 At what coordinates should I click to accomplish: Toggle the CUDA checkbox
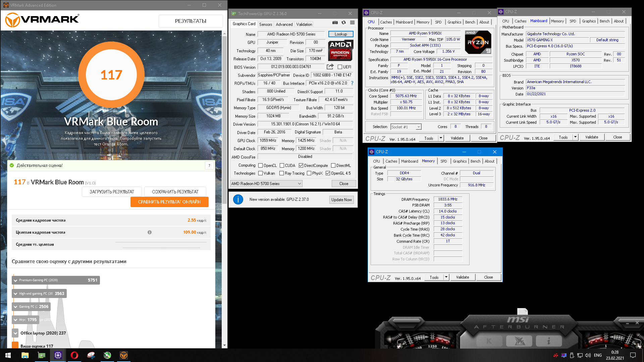coord(282,166)
